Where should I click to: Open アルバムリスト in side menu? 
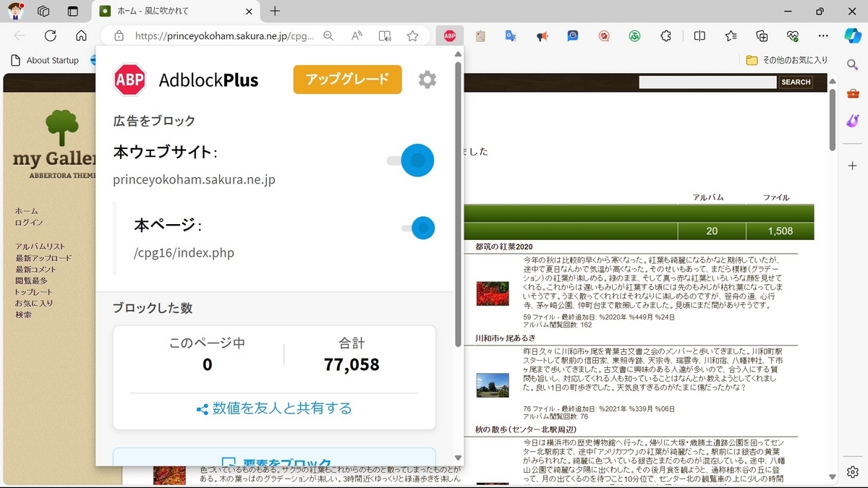tap(40, 247)
